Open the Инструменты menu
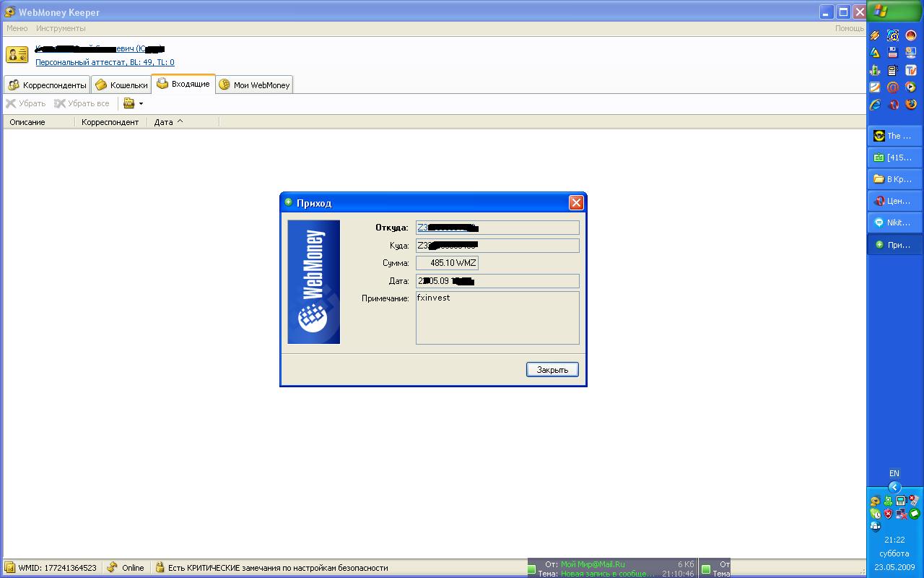This screenshot has width=924, height=578. point(61,28)
